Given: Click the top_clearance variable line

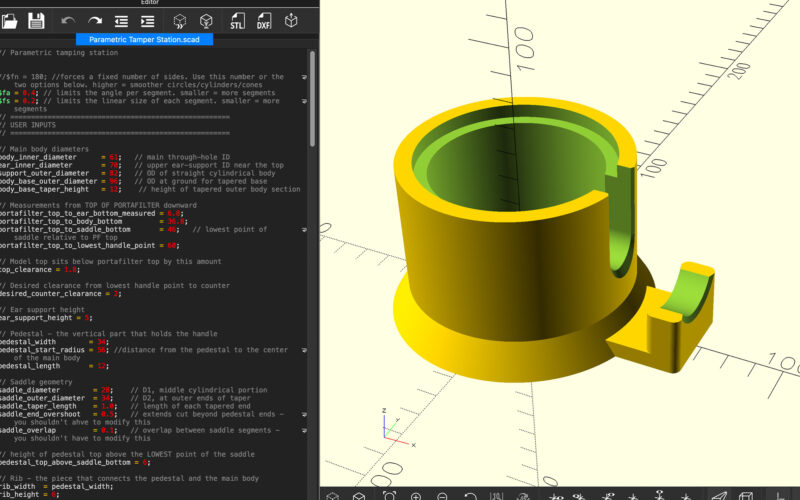Looking at the screenshot, I should pos(39,269).
